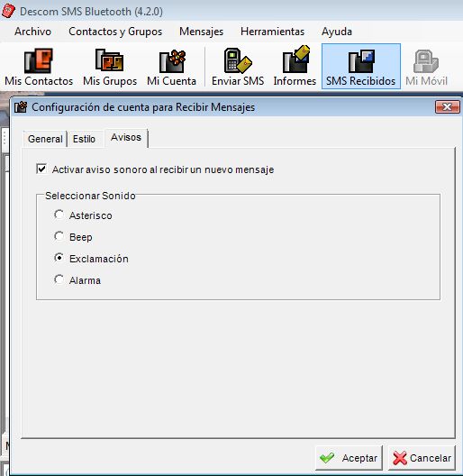
Task: Open the Mis Contactos toolbar icon
Action: [39, 61]
